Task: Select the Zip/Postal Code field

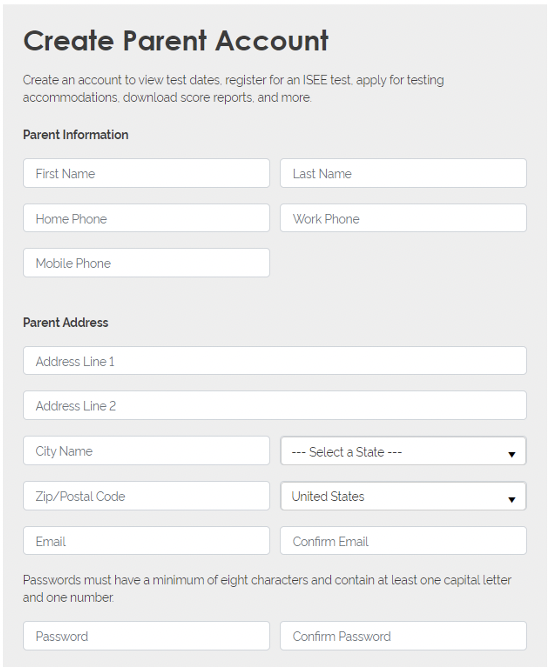Action: [x=146, y=496]
